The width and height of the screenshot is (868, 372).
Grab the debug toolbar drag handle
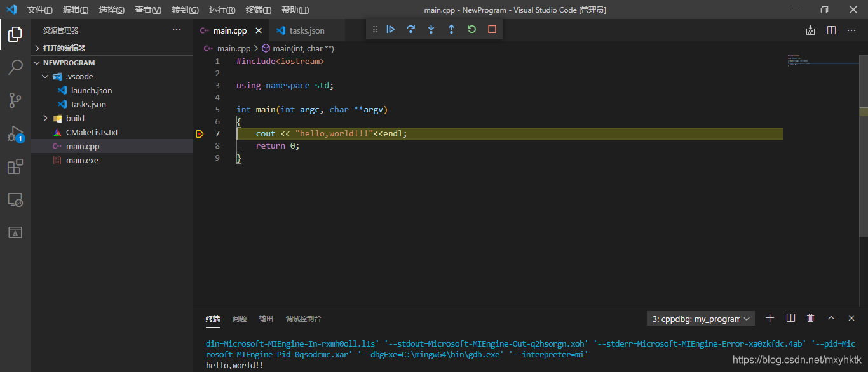[375, 29]
